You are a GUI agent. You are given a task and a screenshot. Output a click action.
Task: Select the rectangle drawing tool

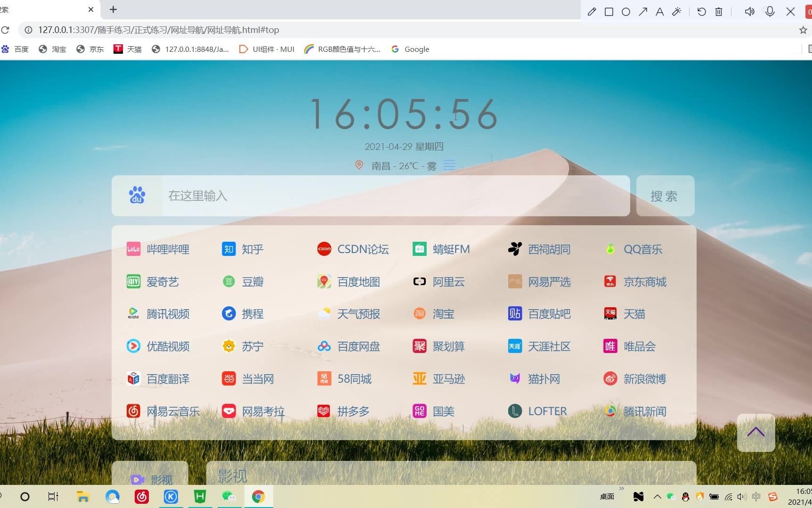point(609,11)
